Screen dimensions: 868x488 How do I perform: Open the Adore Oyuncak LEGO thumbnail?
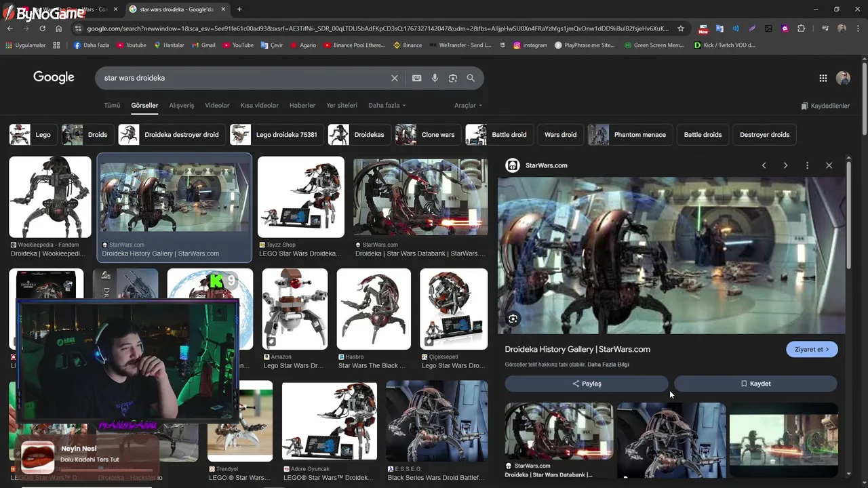click(330, 421)
